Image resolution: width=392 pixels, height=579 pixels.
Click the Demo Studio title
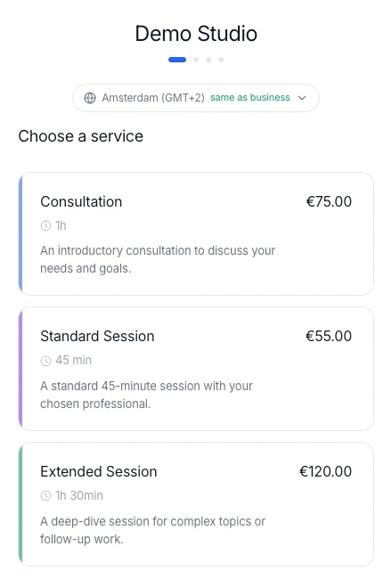pos(196,34)
